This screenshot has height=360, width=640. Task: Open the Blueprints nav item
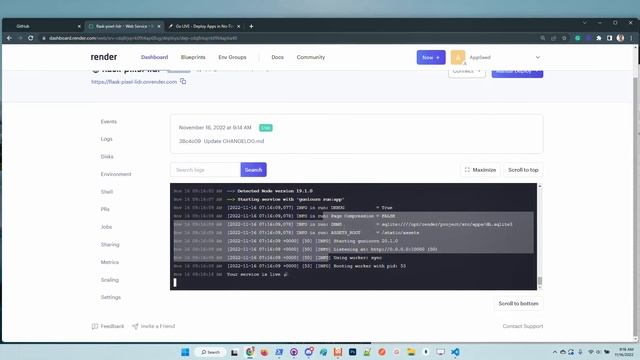click(193, 57)
